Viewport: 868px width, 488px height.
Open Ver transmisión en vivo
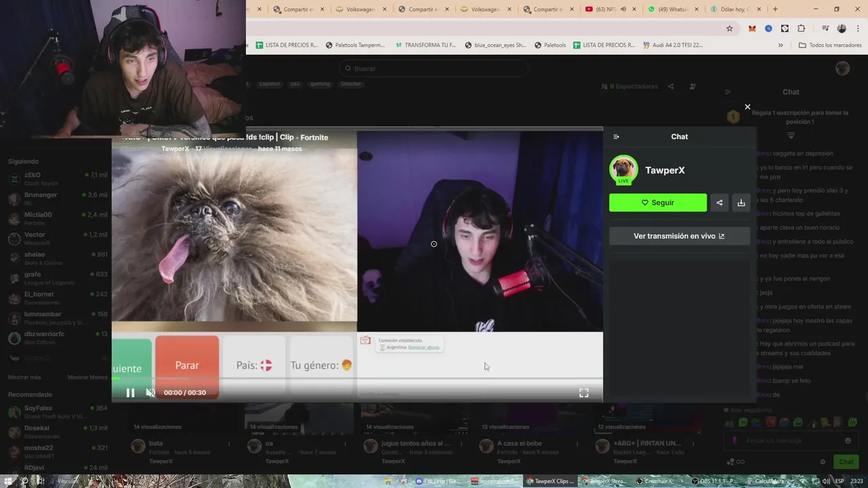[679, 236]
